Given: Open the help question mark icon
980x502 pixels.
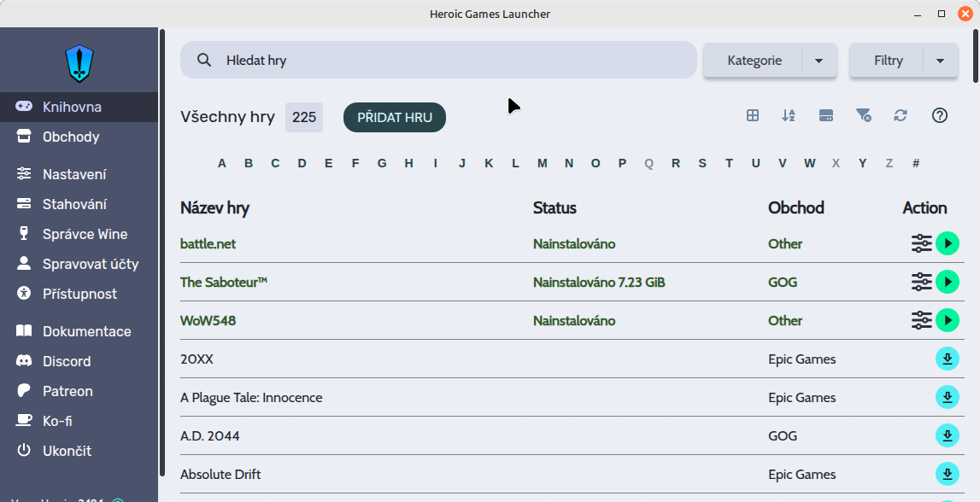Looking at the screenshot, I should pos(940,115).
